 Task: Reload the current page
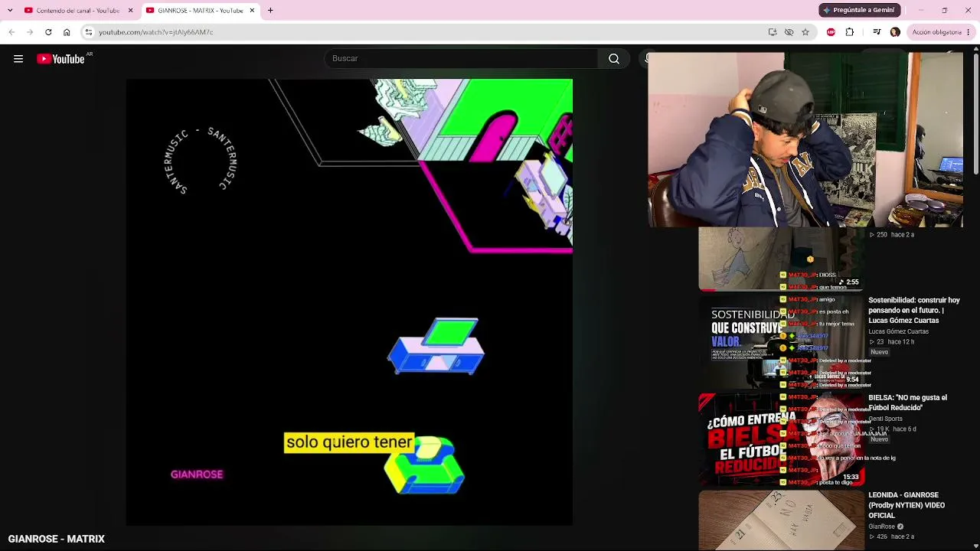[48, 32]
